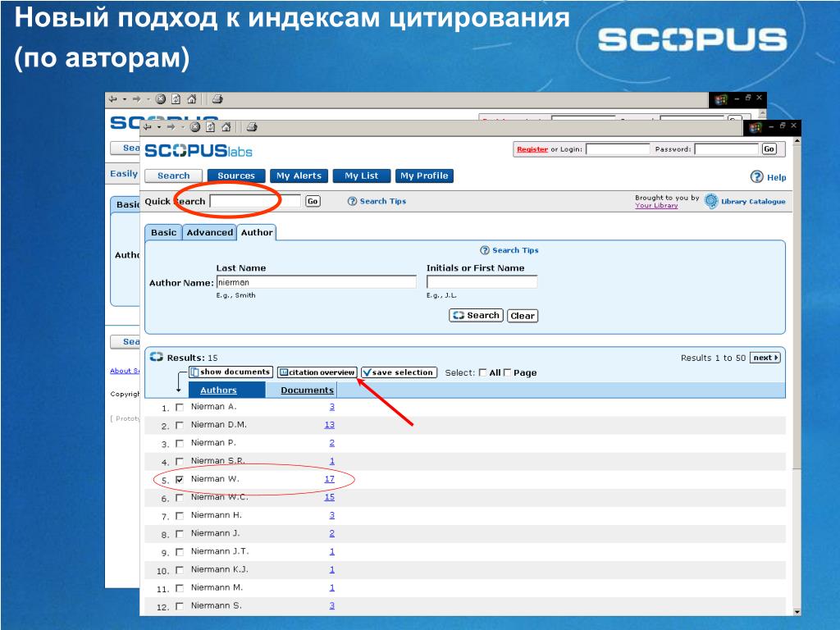Click the Register link

(532, 149)
